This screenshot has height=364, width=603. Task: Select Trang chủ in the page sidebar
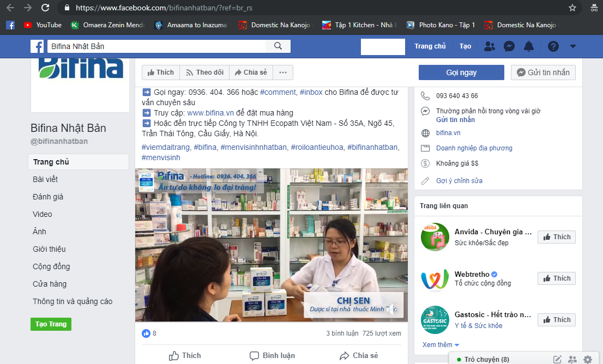click(79, 162)
